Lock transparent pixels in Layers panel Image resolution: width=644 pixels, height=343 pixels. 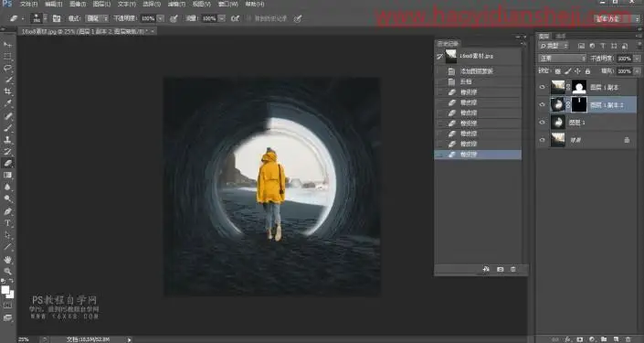click(x=558, y=71)
